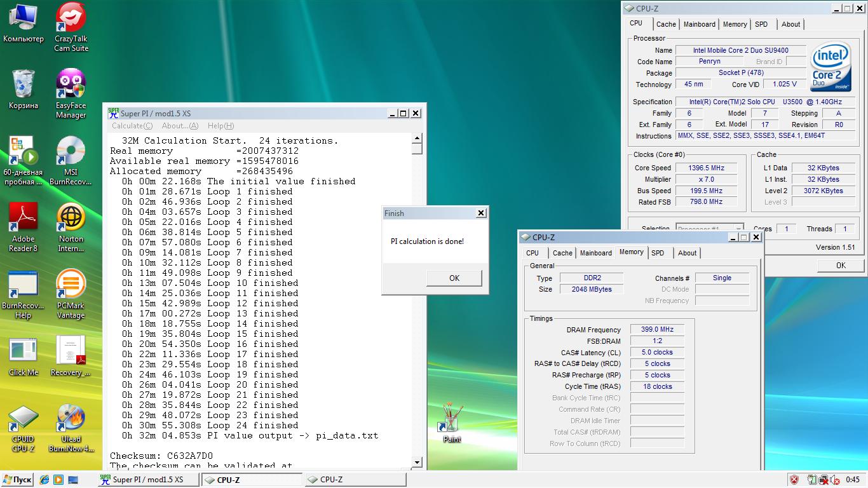Open the Help menu in Super PI
The height and width of the screenshot is (488, 868).
coord(220,126)
